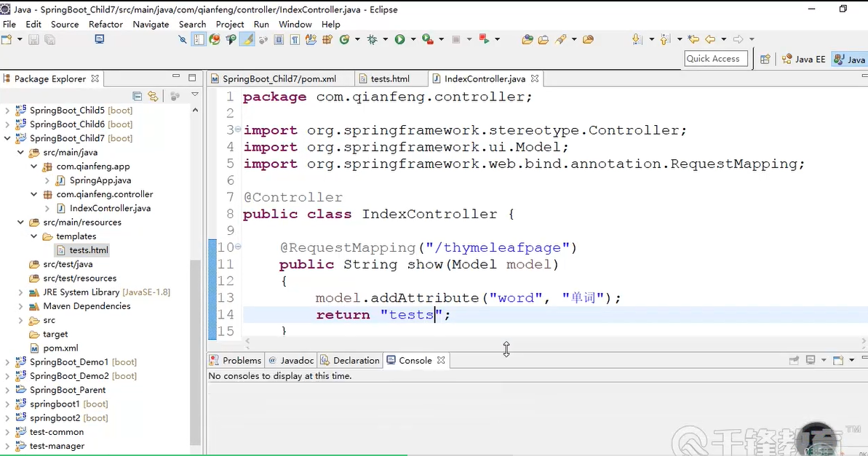Click the Quick Access field
The width and height of the screenshot is (868, 456).
tap(717, 59)
